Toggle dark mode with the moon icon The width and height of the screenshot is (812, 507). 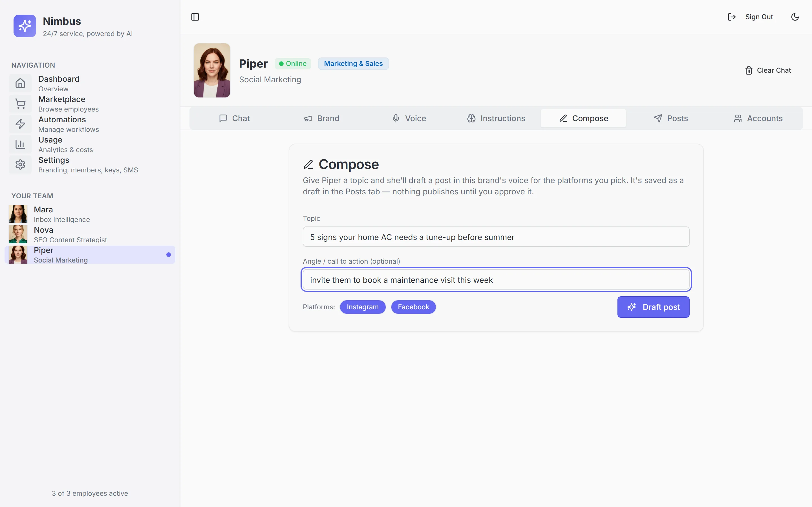(x=795, y=17)
